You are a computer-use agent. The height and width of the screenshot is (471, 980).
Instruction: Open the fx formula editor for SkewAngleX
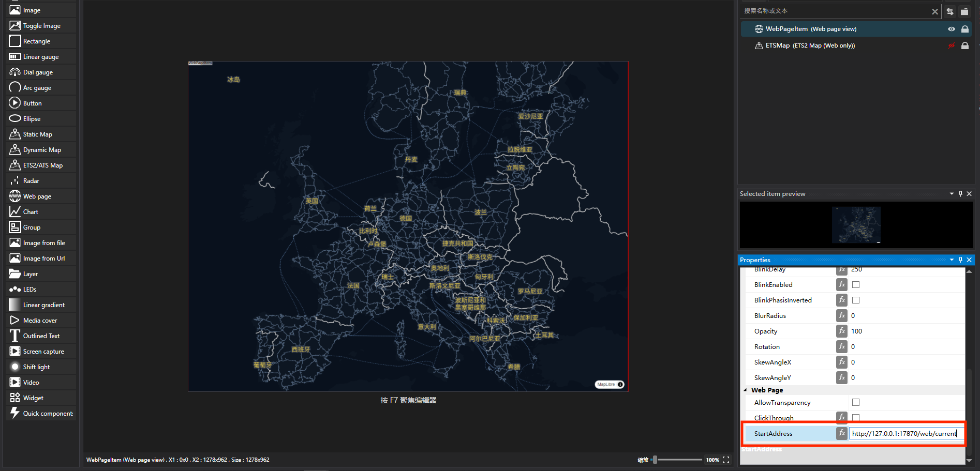point(842,362)
